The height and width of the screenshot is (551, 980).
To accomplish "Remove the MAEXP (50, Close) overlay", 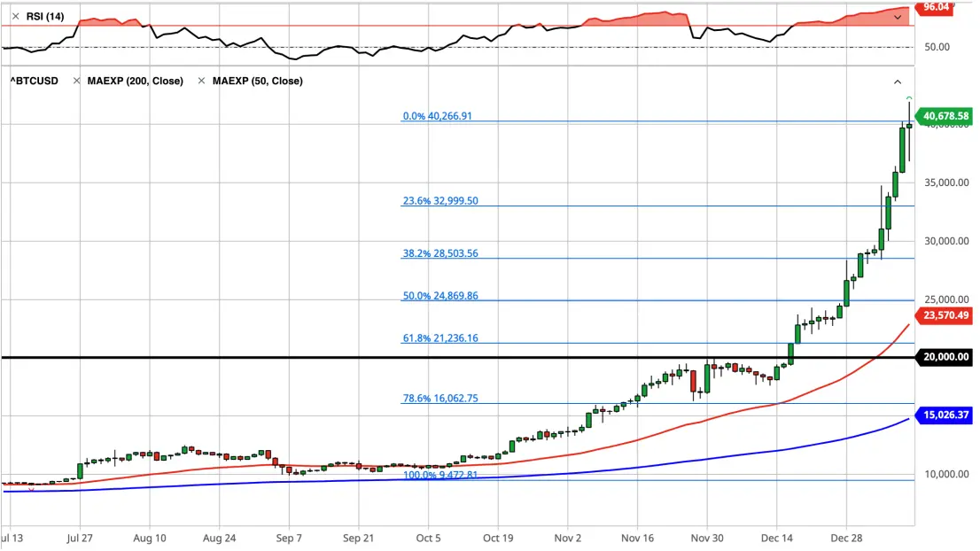I will pos(201,81).
